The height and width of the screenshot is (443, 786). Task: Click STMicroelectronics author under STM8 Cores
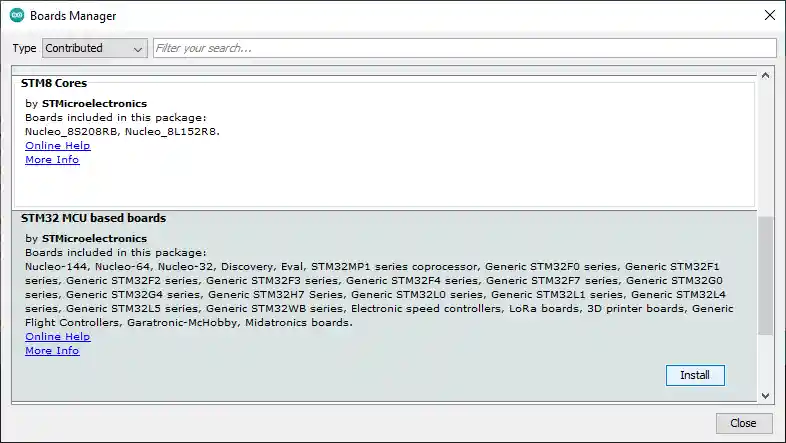[94, 104]
